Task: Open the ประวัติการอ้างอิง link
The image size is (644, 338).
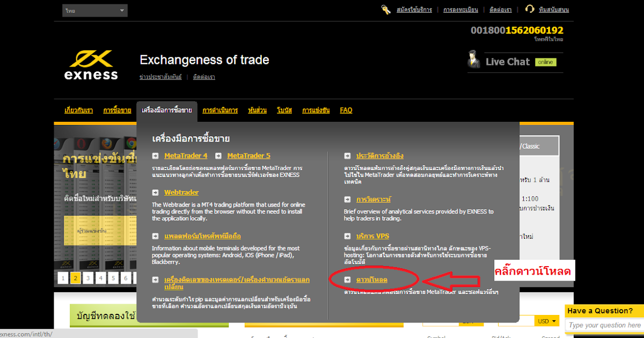Action: click(x=380, y=156)
